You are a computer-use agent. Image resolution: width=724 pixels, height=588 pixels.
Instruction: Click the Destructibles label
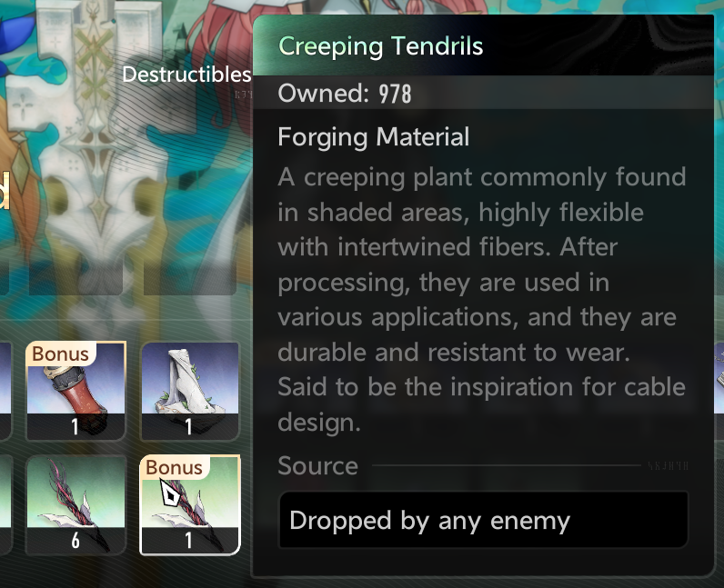click(186, 75)
